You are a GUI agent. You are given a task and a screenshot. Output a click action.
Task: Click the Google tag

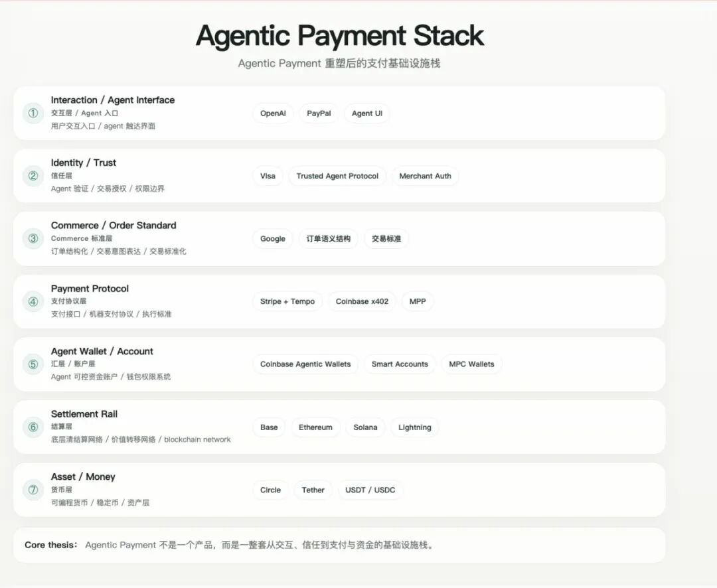tap(273, 239)
